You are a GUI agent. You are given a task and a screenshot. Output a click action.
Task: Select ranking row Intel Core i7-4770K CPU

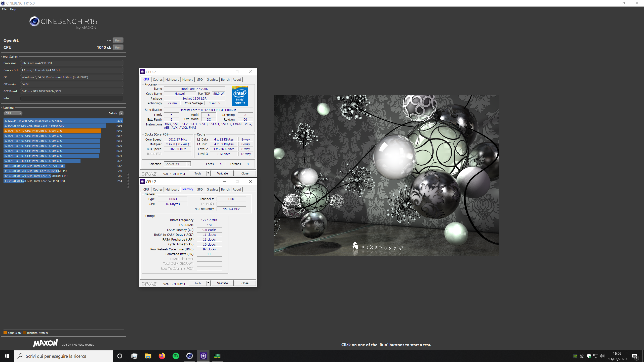point(63,161)
